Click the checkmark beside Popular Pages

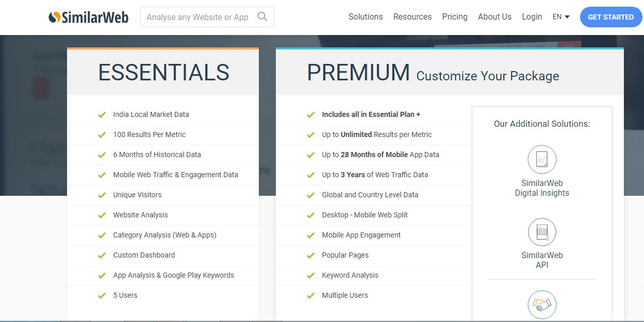[310, 256]
